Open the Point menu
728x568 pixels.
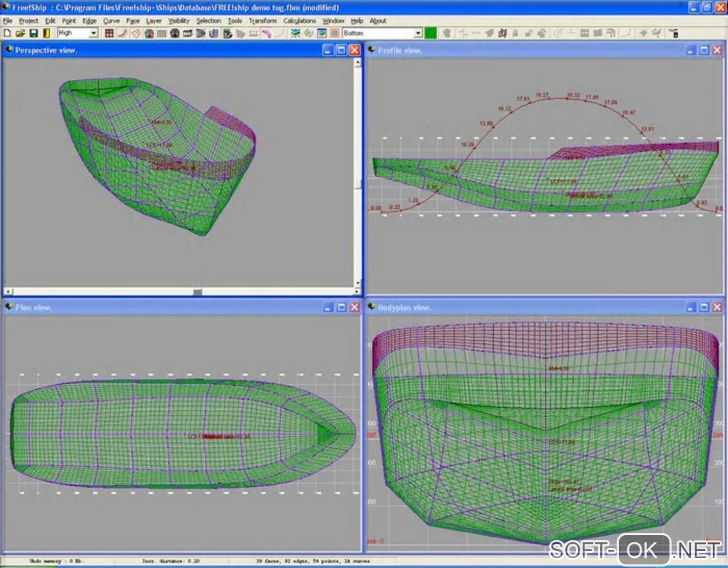[x=69, y=21]
